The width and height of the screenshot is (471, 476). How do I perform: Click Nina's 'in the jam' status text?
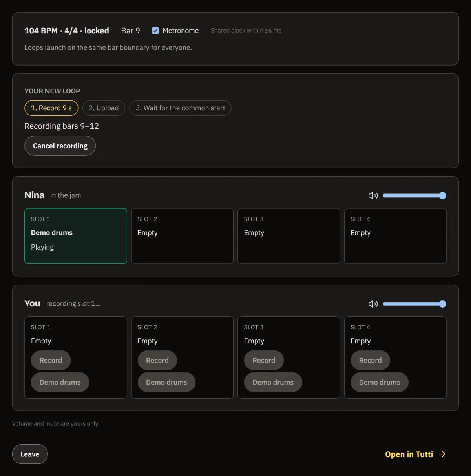pyautogui.click(x=66, y=195)
